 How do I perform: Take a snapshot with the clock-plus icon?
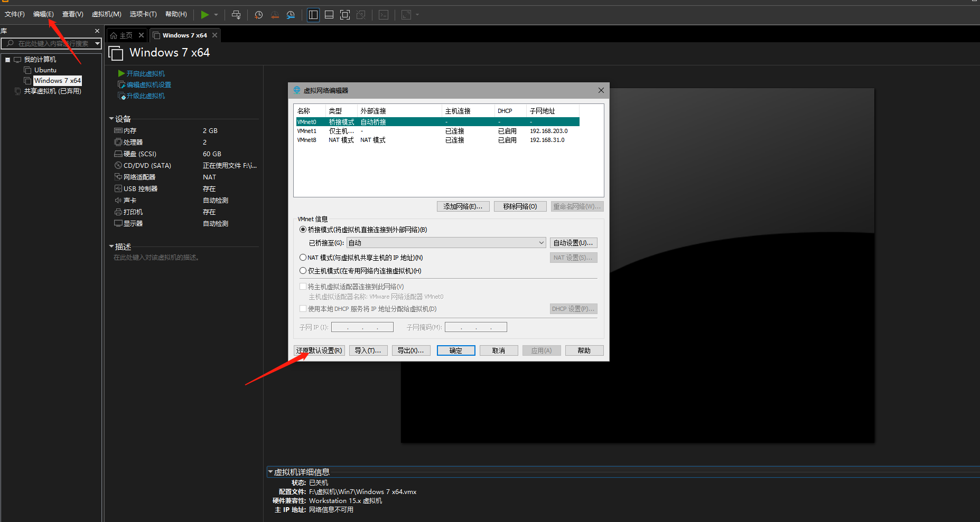point(258,15)
